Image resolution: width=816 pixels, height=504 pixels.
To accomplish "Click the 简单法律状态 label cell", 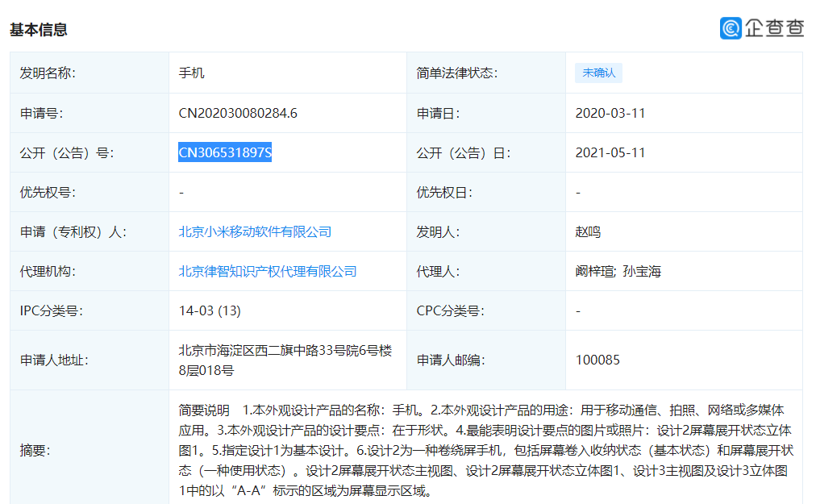I will coord(486,73).
